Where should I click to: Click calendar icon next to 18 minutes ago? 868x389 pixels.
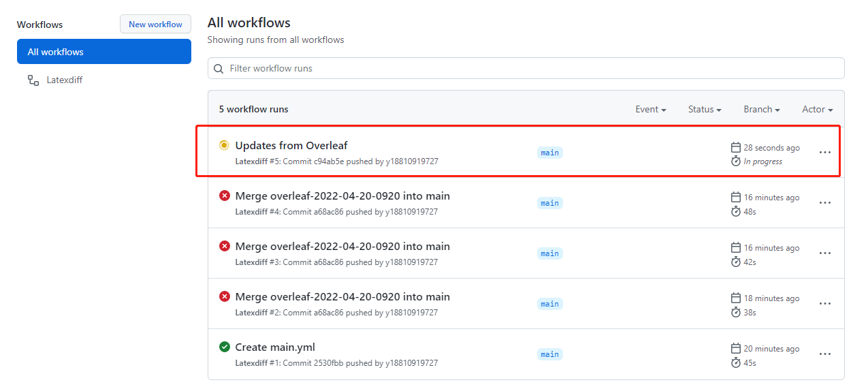point(735,298)
